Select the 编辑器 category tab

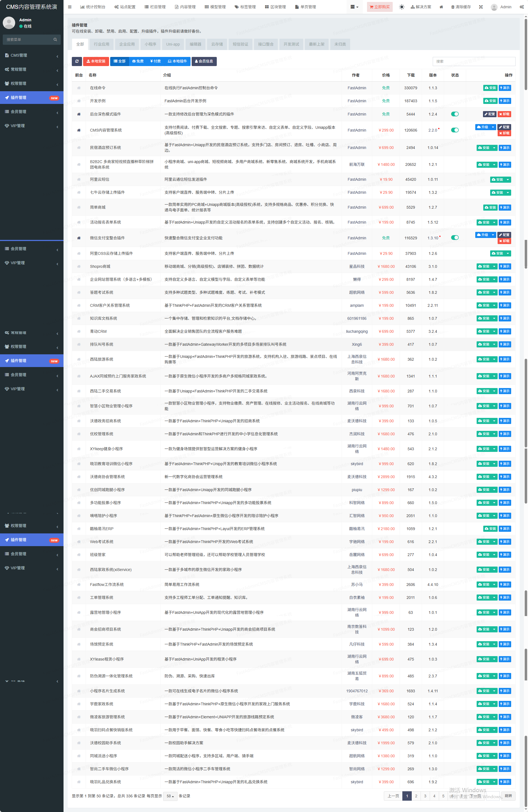point(195,44)
